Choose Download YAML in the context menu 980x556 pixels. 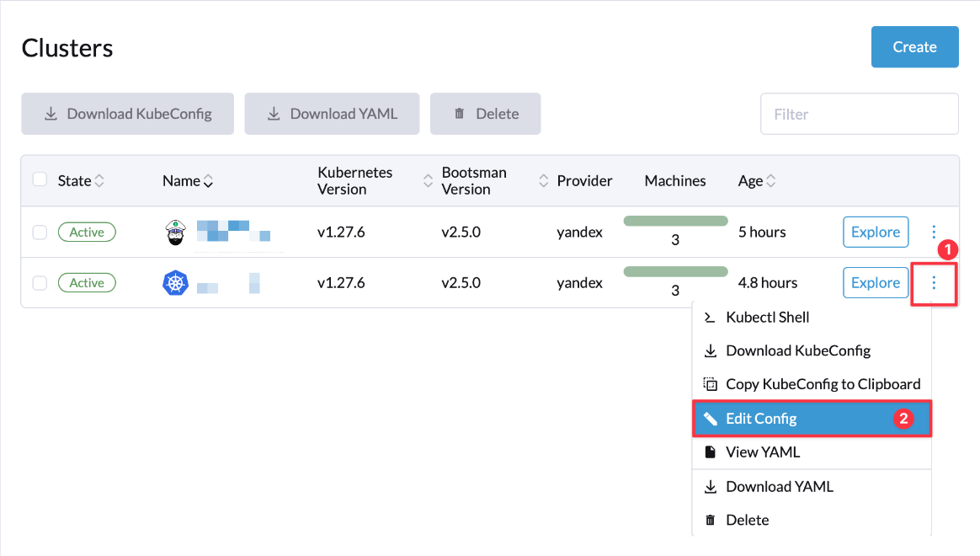point(779,486)
